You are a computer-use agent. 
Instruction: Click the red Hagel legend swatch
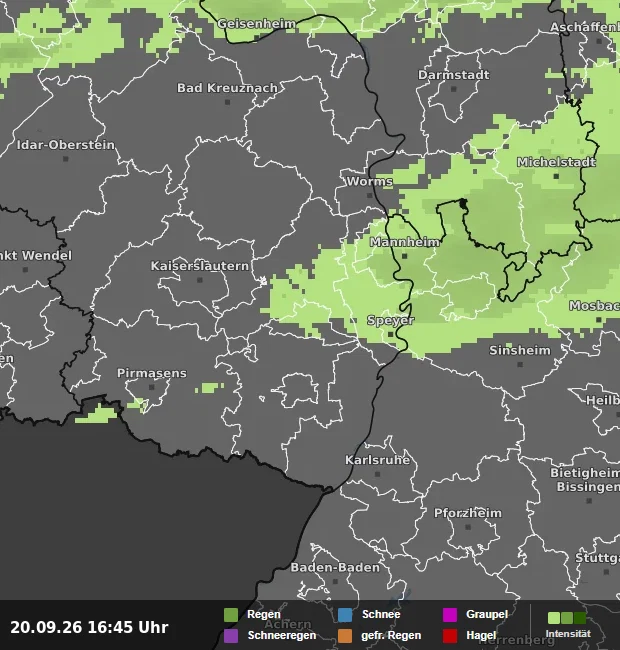(x=450, y=636)
